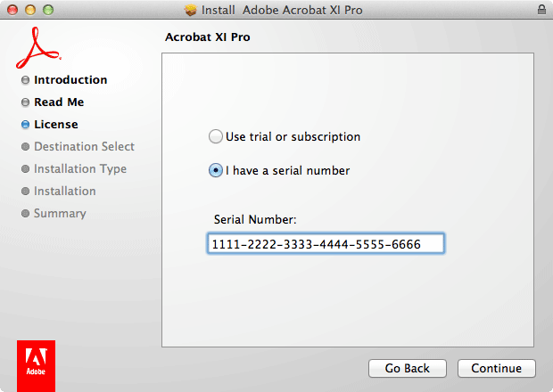553x392 pixels.
Task: Click the Installation step label
Action: coord(65,191)
